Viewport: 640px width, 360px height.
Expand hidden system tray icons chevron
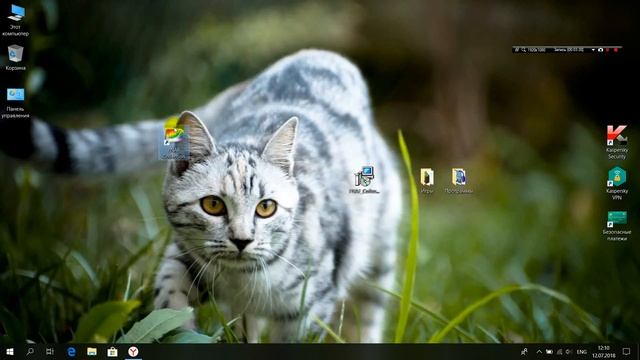pyautogui.click(x=539, y=351)
